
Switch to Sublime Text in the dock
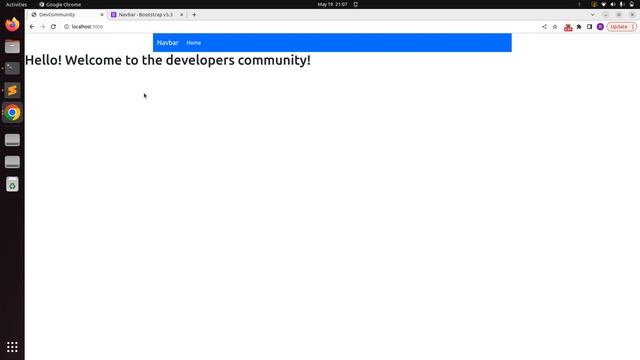pos(12,90)
